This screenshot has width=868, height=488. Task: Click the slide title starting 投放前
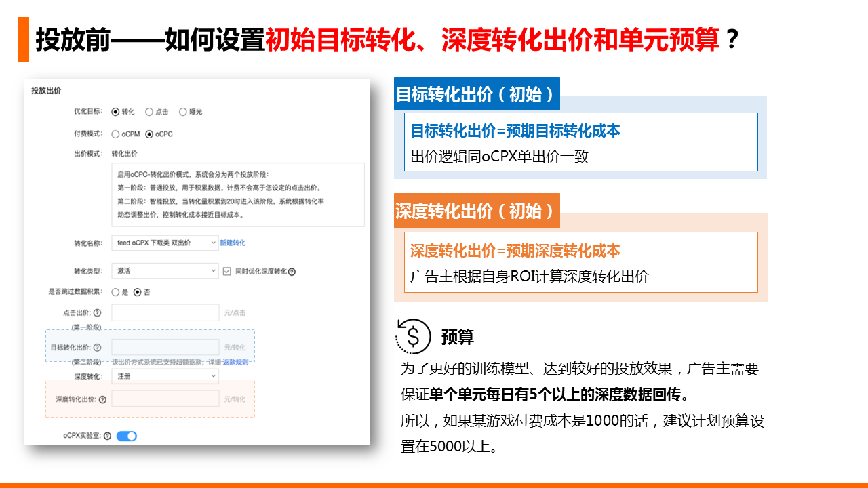[x=387, y=39]
